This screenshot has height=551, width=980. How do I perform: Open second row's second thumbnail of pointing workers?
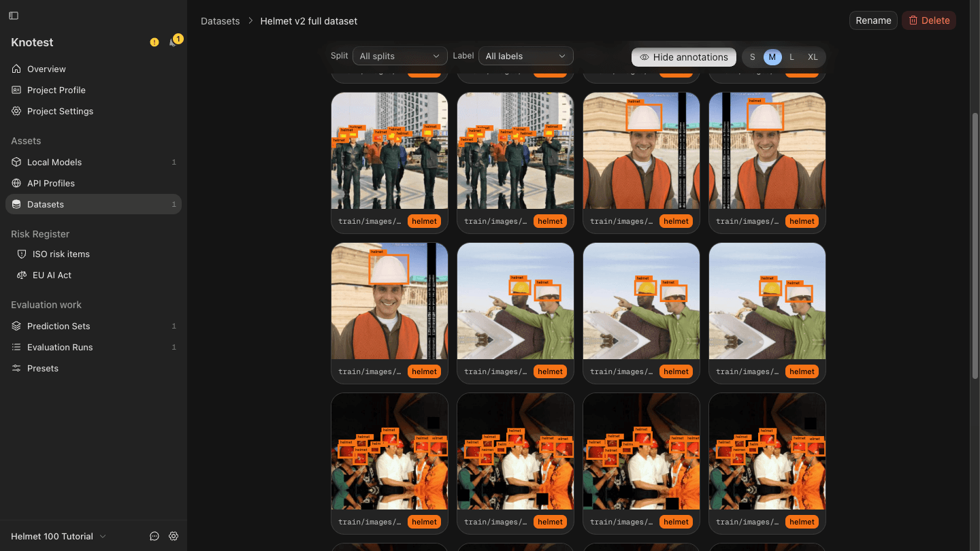(515, 301)
